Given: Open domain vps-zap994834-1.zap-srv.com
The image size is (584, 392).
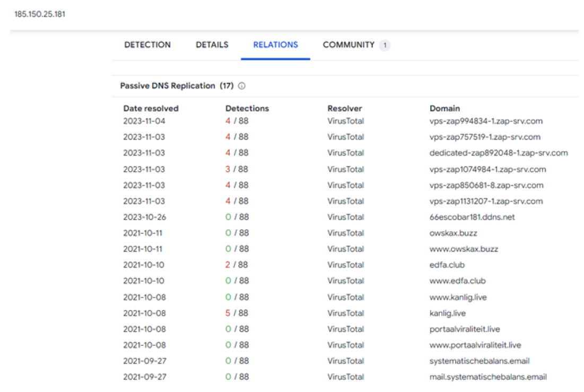Looking at the screenshot, I should click(x=486, y=121).
